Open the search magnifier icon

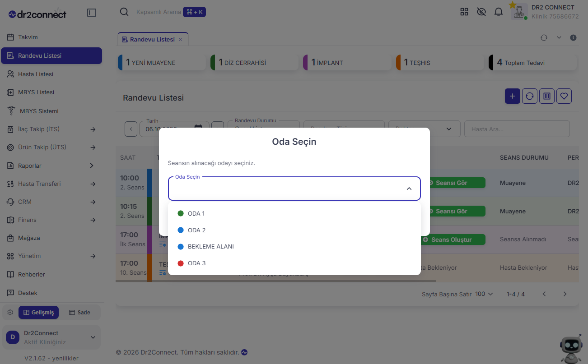coord(124,12)
